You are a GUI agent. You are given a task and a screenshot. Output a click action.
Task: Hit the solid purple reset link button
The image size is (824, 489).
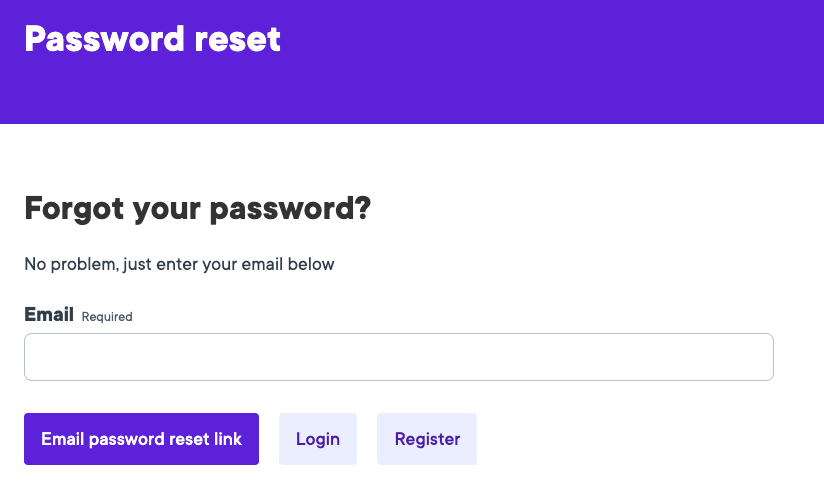[x=141, y=439]
